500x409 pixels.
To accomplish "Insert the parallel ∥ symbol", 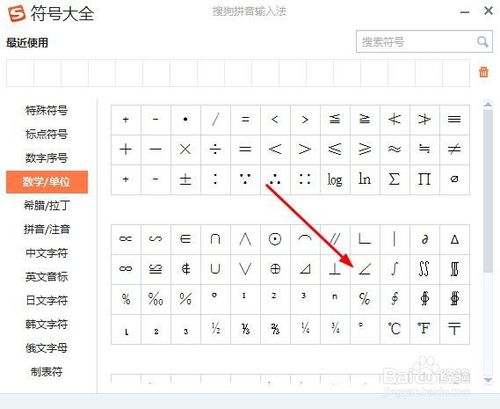I will tap(335, 239).
